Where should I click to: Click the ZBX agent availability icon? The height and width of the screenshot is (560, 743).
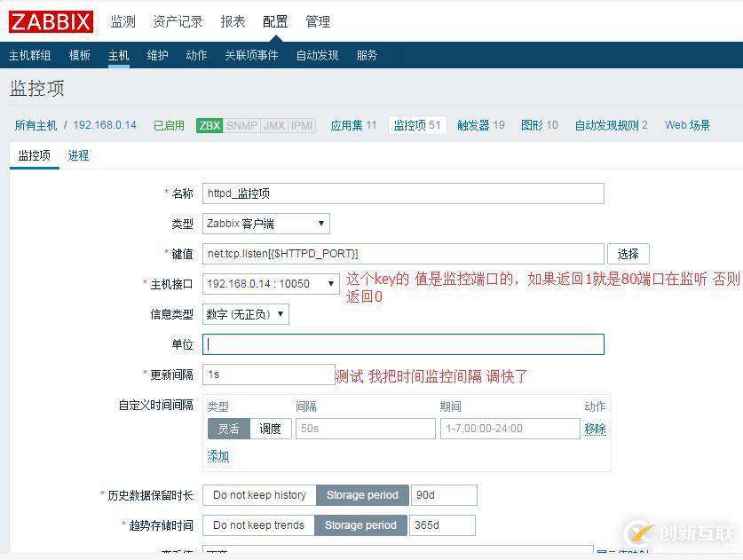pos(209,126)
